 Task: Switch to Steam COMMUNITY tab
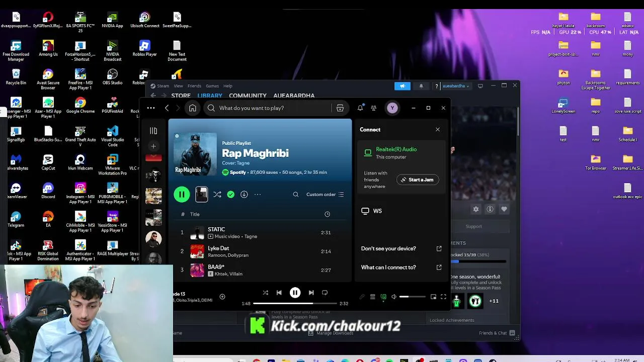(248, 96)
